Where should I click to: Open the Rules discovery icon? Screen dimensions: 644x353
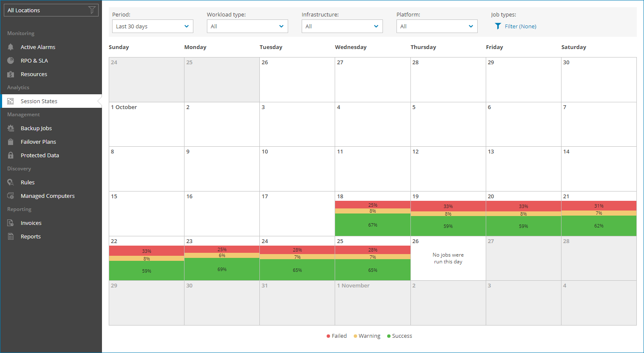11,182
